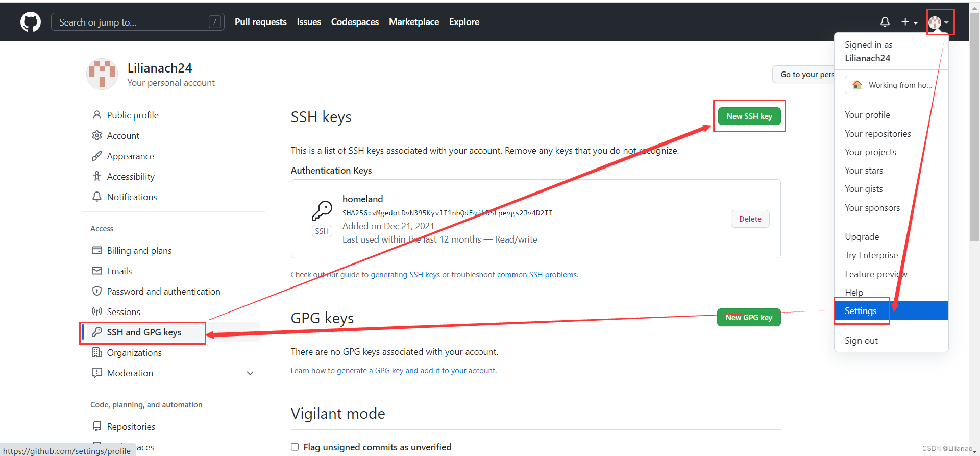Expand the Moderation section chevron
The height and width of the screenshot is (456, 980).
tap(250, 373)
